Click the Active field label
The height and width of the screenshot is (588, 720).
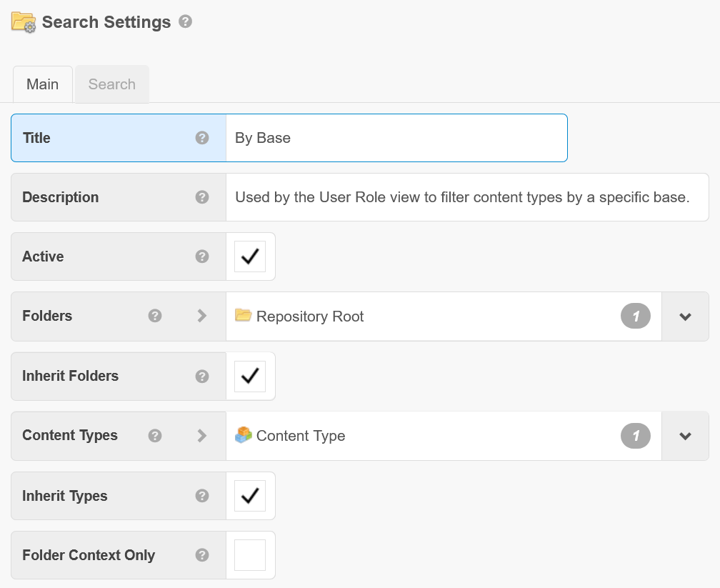click(43, 256)
